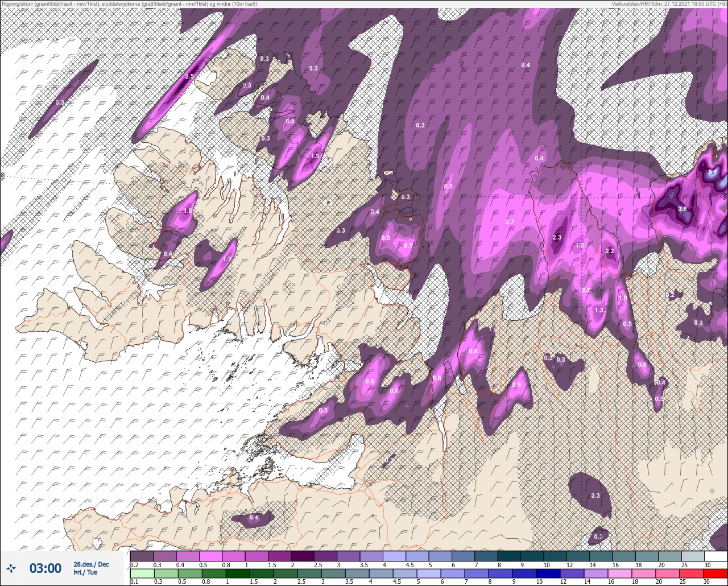Pick the upper legend pink swatch starting at 0.5
The width and height of the screenshot is (728, 586).
210,556
